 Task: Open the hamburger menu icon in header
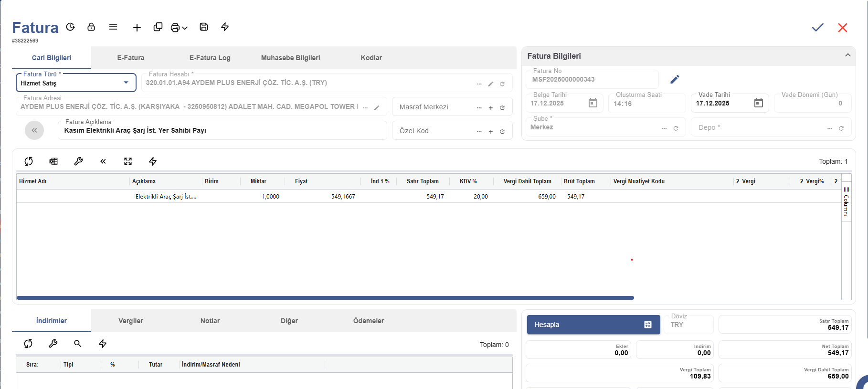[x=113, y=27]
